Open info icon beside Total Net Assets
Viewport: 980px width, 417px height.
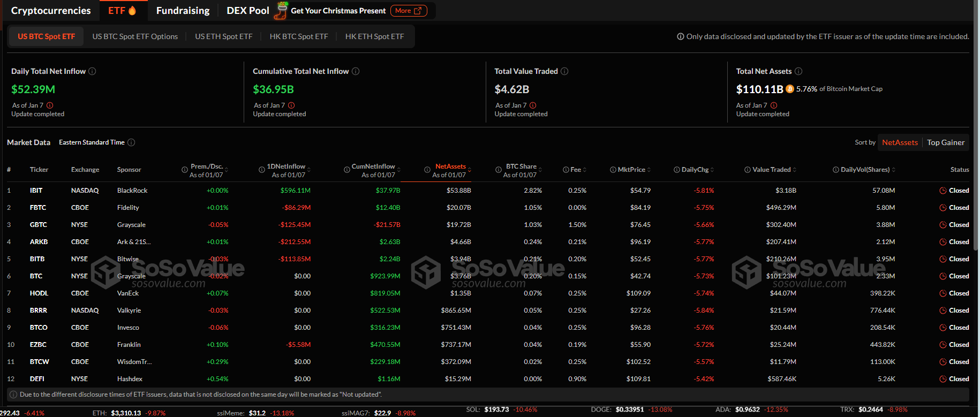(x=798, y=71)
